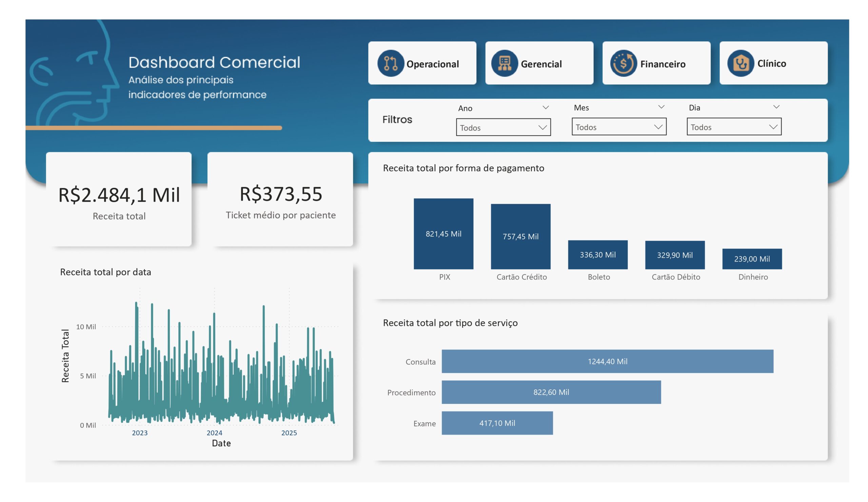Open the Mes filter Todos dropdown
The height and width of the screenshot is (502, 868).
pos(619,127)
